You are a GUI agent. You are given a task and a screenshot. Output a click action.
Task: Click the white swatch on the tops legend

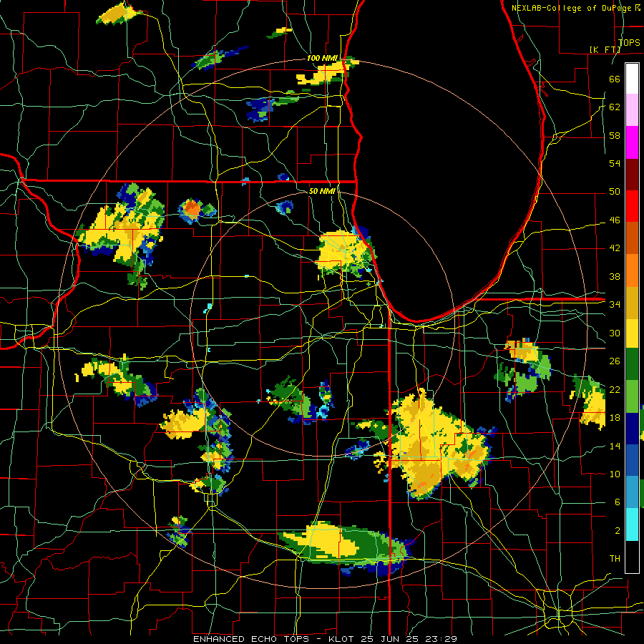pyautogui.click(x=632, y=79)
